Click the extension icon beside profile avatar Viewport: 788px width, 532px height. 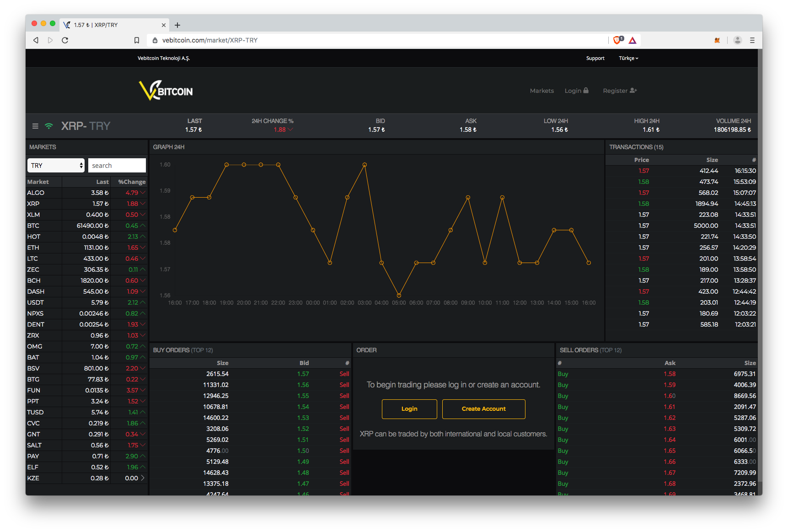[x=717, y=40]
